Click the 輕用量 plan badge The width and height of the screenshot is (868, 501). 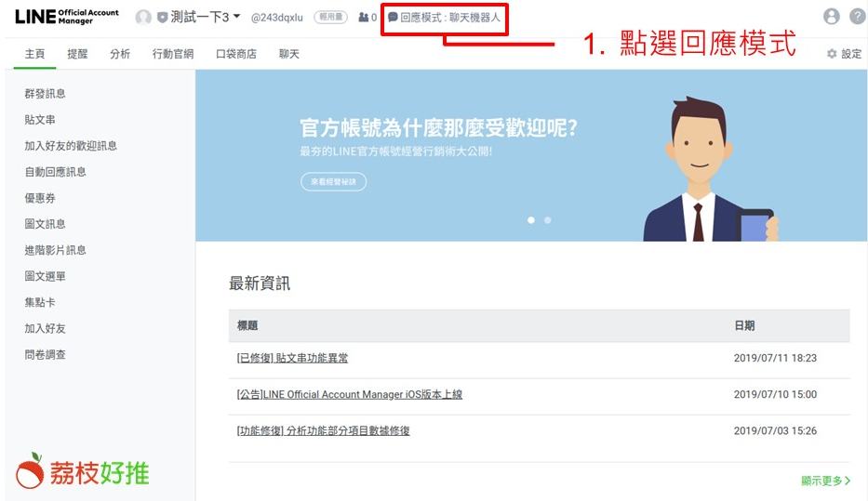pyautogui.click(x=330, y=18)
